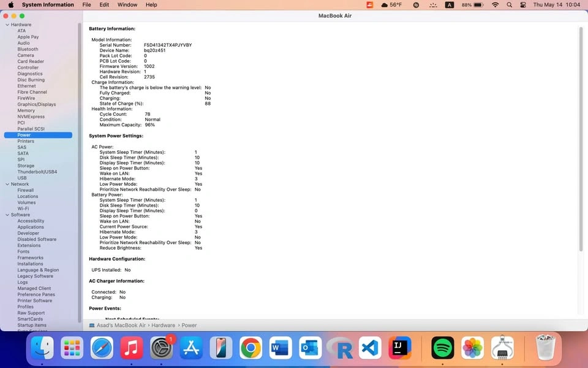Image resolution: width=588 pixels, height=368 pixels.
Task: Open iPhone Mirroring in the Dock
Action: [221, 348]
